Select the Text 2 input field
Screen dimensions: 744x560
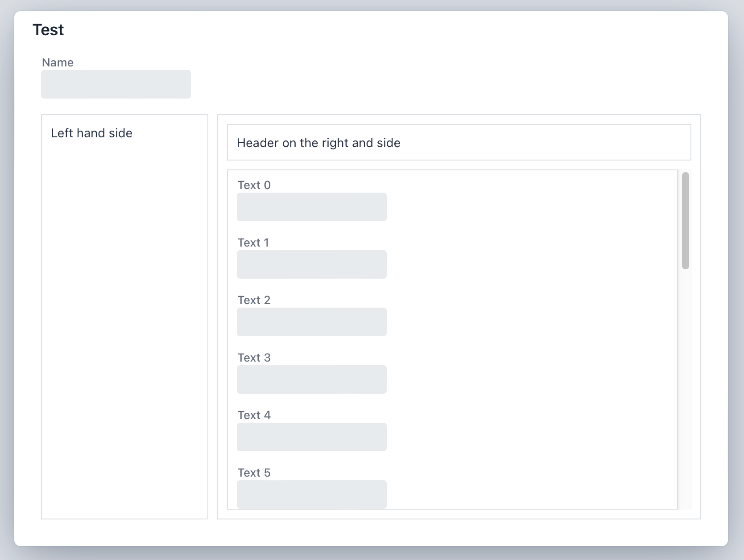(311, 322)
